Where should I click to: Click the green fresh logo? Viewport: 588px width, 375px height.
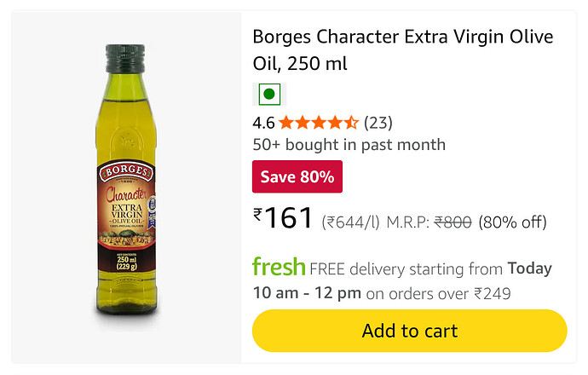(279, 268)
